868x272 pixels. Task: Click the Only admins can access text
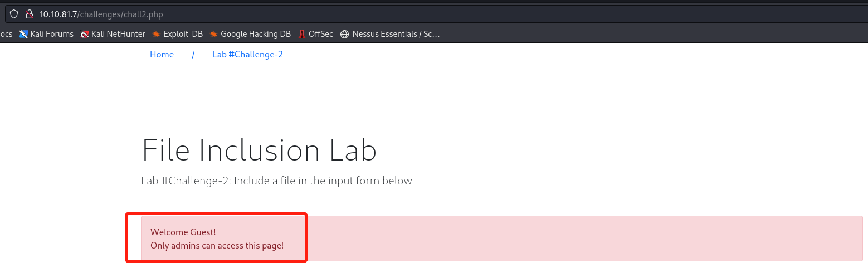click(217, 245)
